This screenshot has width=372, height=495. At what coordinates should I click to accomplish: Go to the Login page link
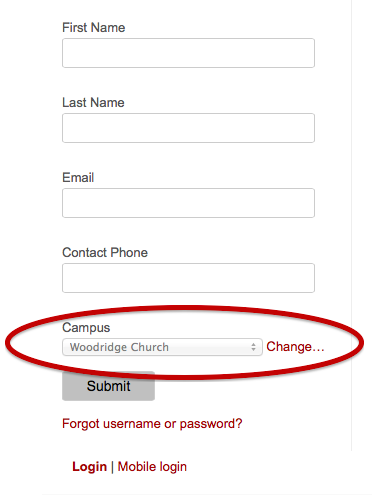pos(89,467)
